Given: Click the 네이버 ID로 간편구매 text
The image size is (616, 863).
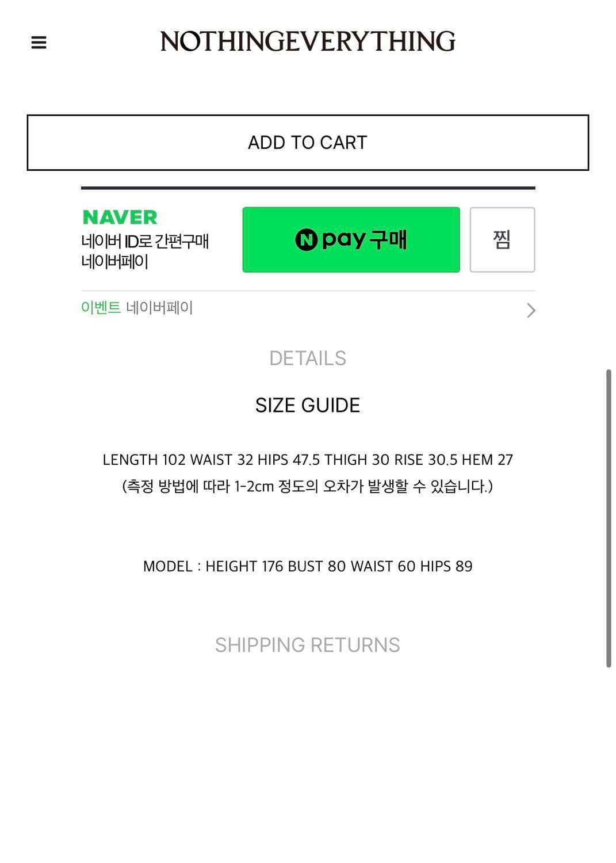Looking at the screenshot, I should point(145,240).
